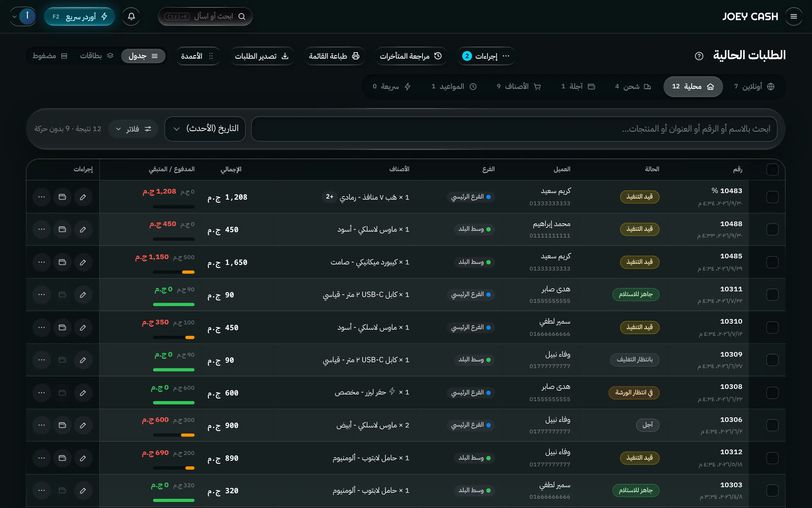Edit order 10312 with the pencil icon
812x508 pixels.
[83, 458]
